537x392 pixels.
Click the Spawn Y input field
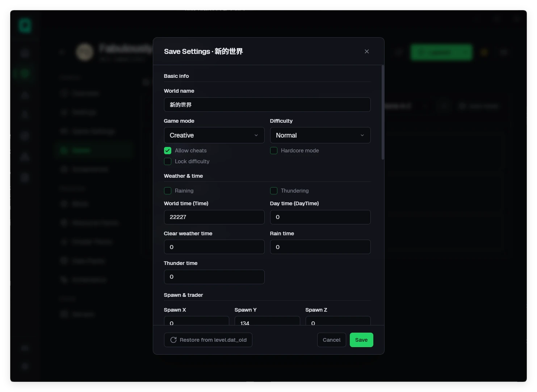(267, 321)
